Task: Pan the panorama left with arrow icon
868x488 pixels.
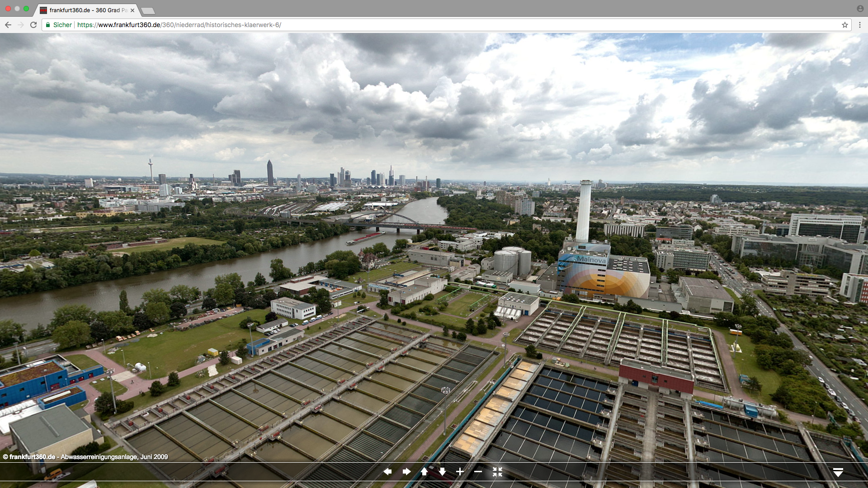Action: tap(387, 472)
